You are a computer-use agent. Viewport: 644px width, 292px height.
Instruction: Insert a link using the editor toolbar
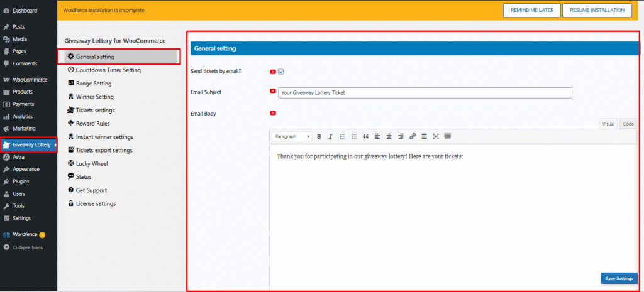pos(413,136)
